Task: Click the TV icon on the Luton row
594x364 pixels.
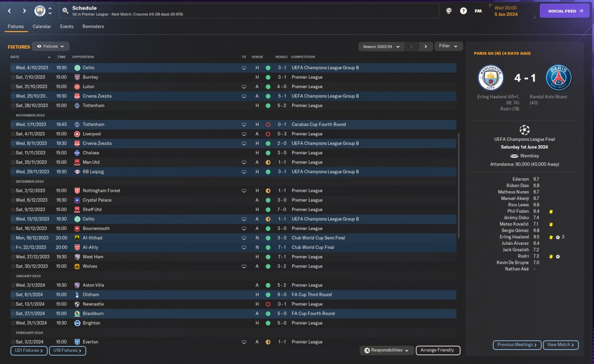Action: coord(244,87)
